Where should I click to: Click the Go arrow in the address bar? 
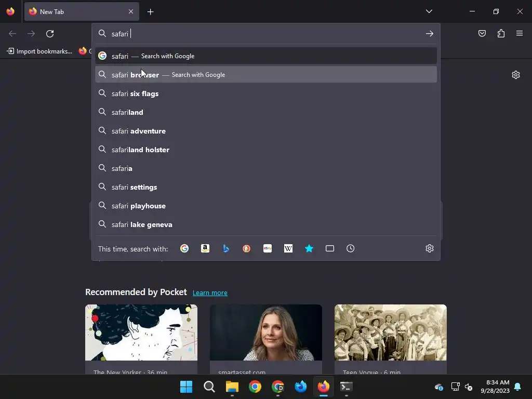coord(430,34)
